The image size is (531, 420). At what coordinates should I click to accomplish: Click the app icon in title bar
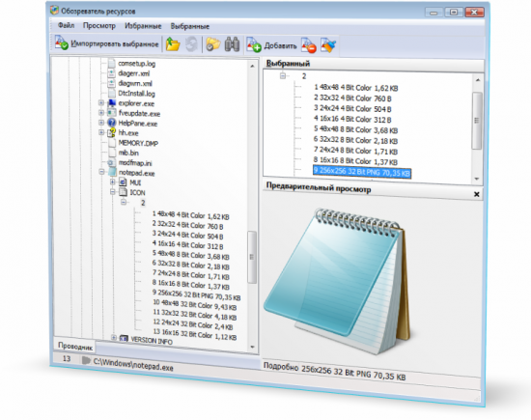click(x=54, y=11)
